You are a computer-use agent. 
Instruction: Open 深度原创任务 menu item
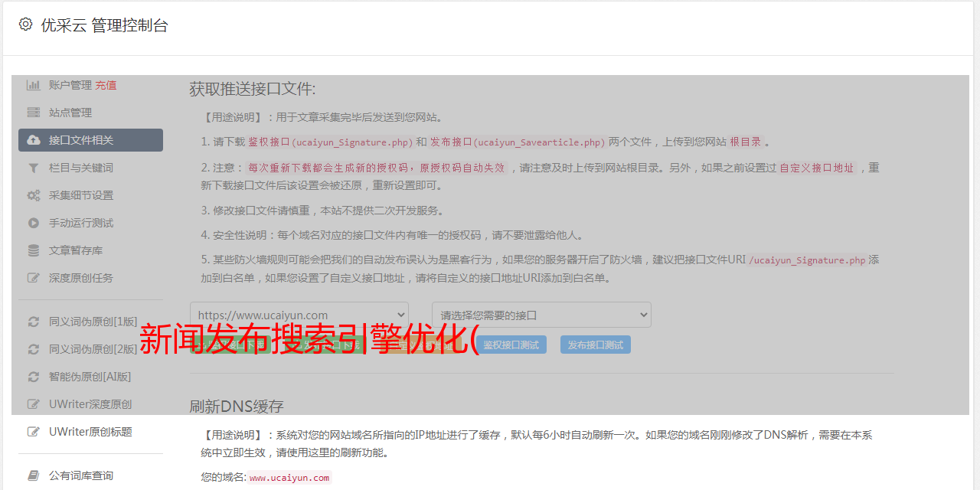[81, 278]
